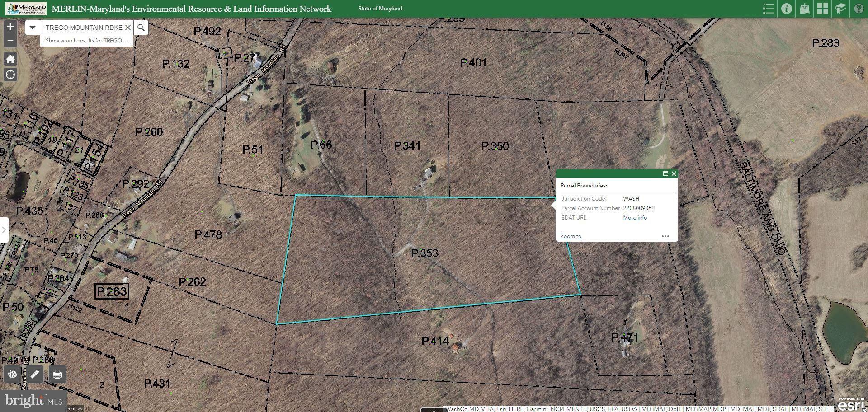Open the map legend icon
This screenshot has width=868, height=412.
point(769,9)
